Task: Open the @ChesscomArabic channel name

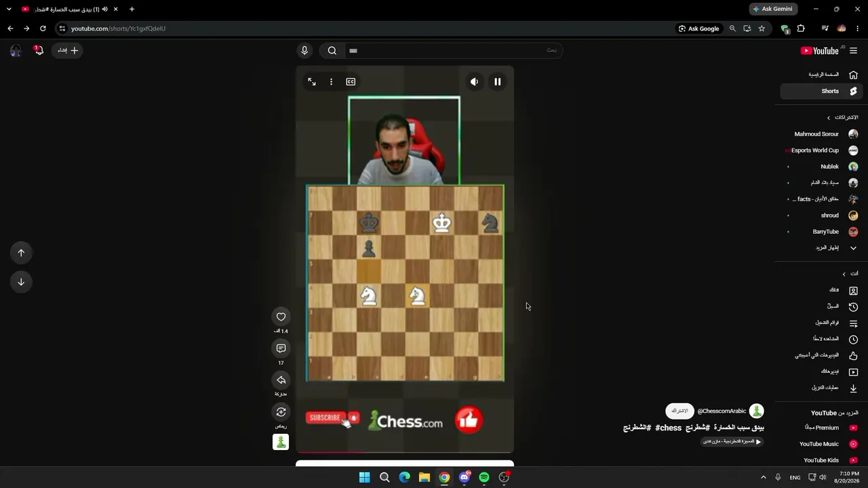Action: pos(722,411)
